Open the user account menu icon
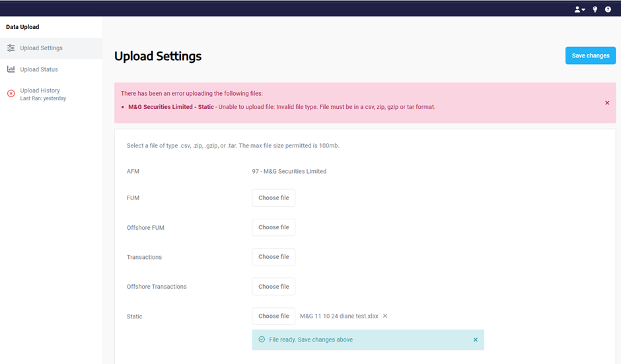The height and width of the screenshot is (364, 621). 579,9
